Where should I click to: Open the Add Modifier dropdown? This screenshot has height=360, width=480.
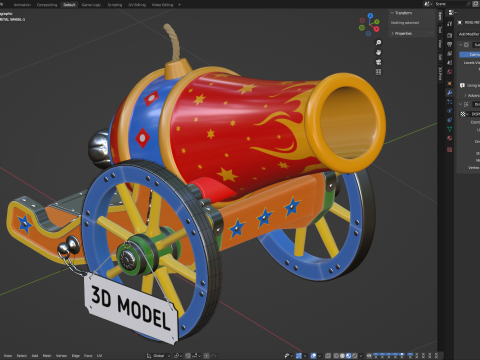click(469, 34)
